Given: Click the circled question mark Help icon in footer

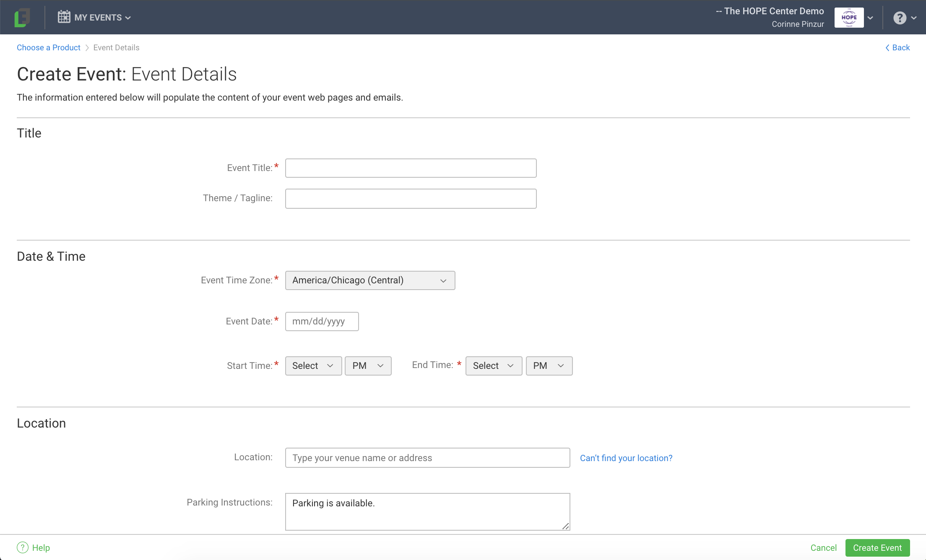Looking at the screenshot, I should point(23,547).
